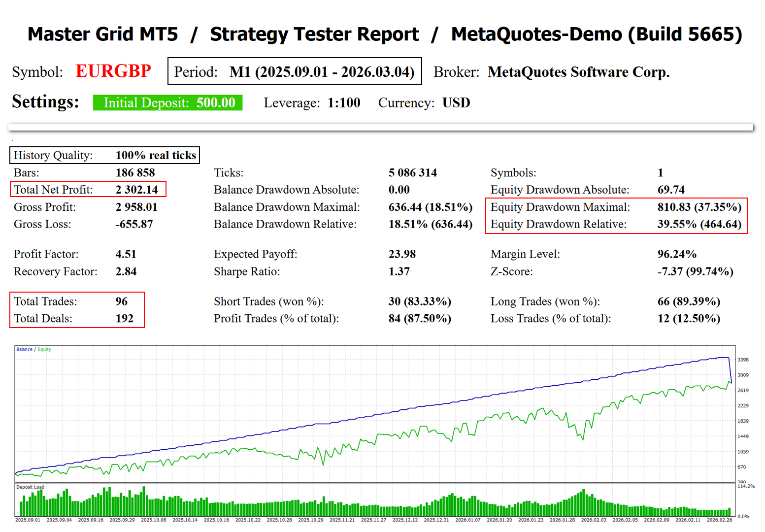Select the Loss Trades (% of total): label
The image size is (765, 532).
[x=551, y=319]
